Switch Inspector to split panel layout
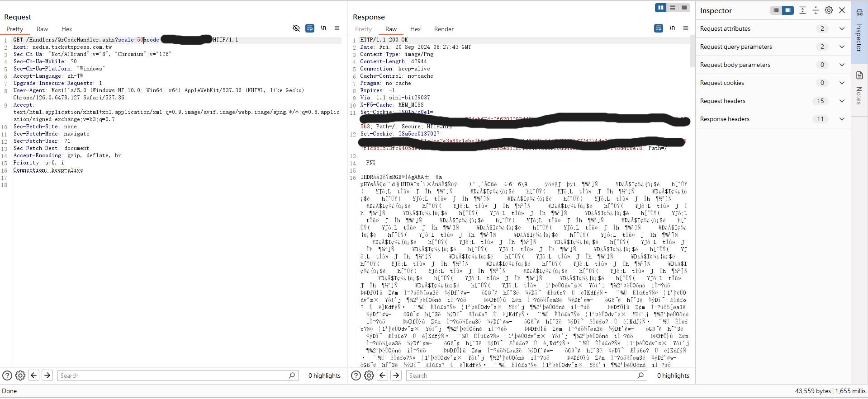This screenshot has width=868, height=399. pos(788,10)
